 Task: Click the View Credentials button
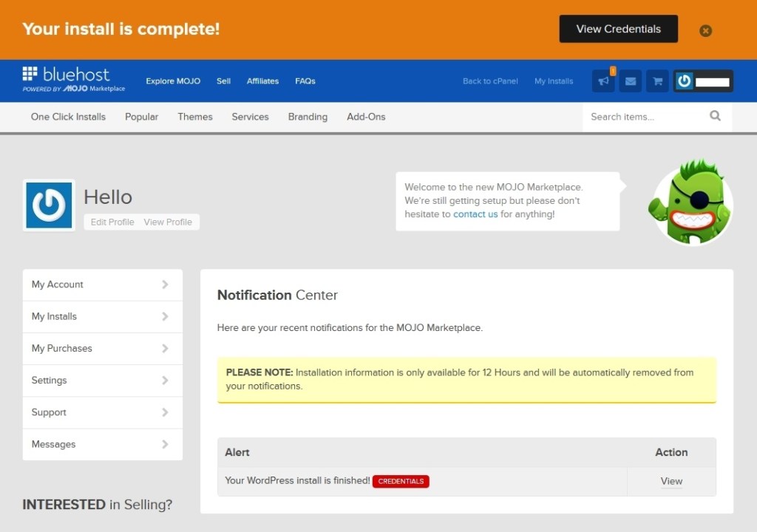click(x=619, y=29)
